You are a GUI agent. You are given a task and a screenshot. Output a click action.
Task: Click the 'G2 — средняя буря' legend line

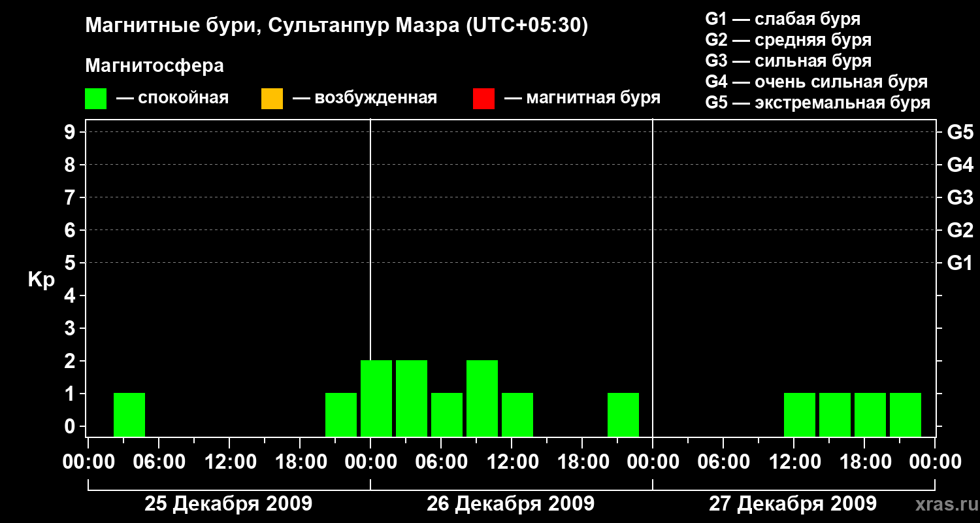pyautogui.click(x=788, y=40)
